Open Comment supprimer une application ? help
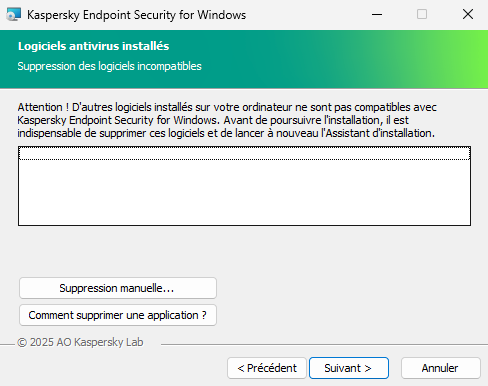 118,315
